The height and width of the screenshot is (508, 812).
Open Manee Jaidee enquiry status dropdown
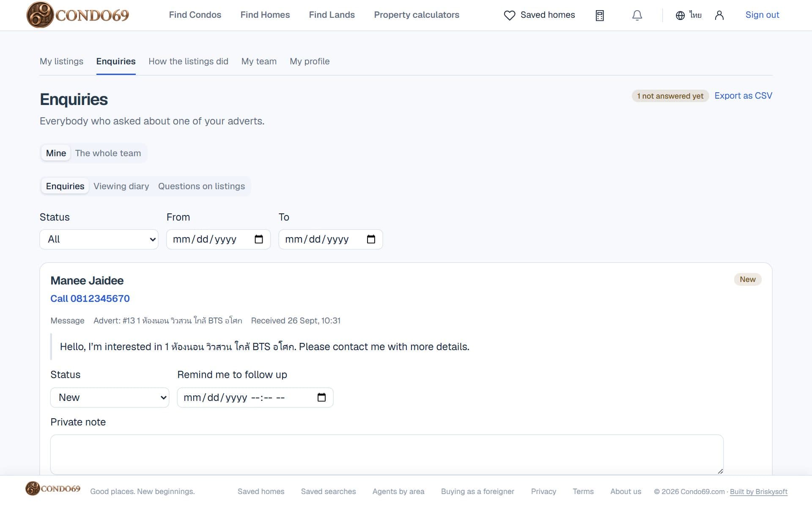pyautogui.click(x=110, y=398)
